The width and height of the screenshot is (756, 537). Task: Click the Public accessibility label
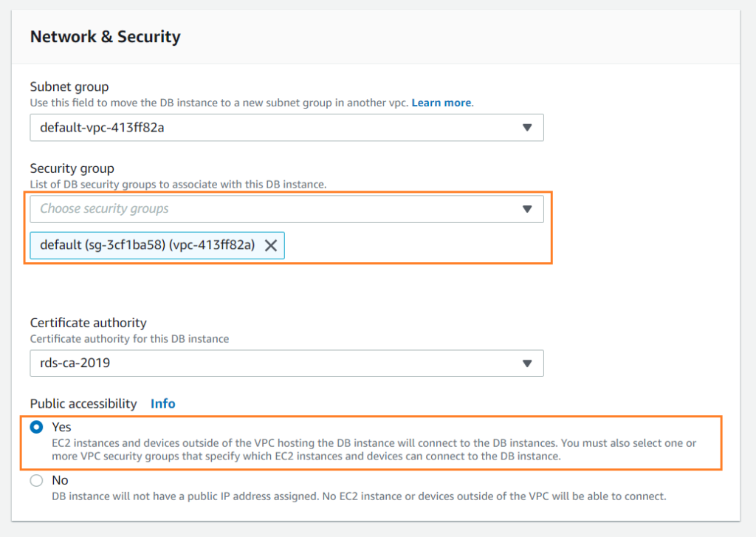point(83,403)
